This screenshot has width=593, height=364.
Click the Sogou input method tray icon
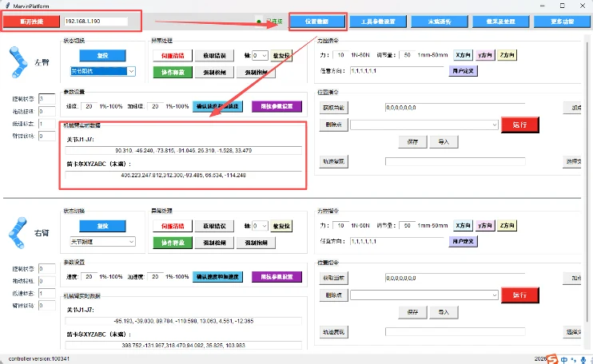point(551,359)
